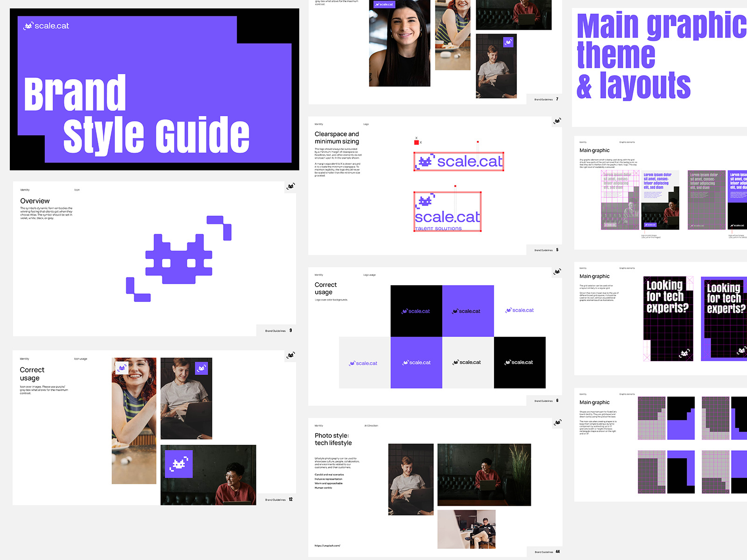This screenshot has width=747, height=560.
Task: Click the 'Warm and approachable' bullet
Action: 328,483
